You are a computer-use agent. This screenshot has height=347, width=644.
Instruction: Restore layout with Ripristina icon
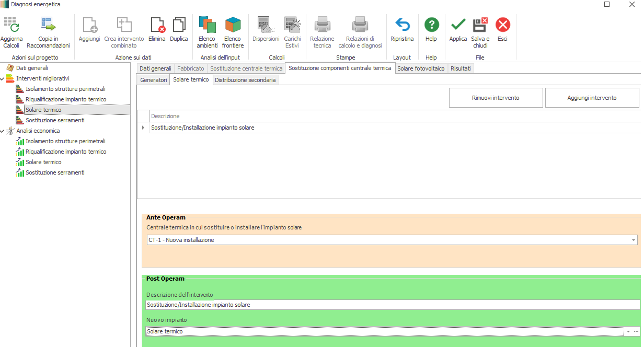401,25
